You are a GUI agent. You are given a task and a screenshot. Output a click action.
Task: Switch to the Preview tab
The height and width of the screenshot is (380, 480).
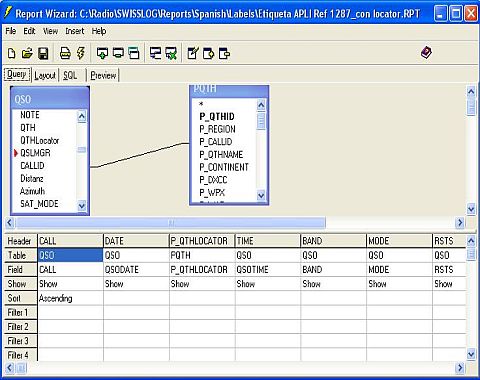tap(103, 75)
